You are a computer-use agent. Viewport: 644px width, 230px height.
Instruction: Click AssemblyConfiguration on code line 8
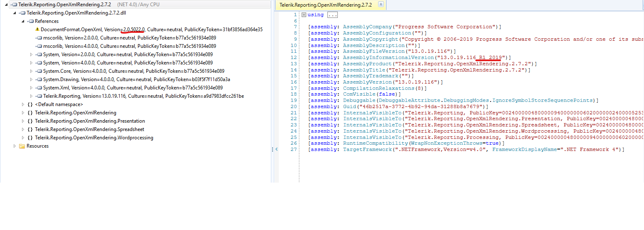[377, 33]
